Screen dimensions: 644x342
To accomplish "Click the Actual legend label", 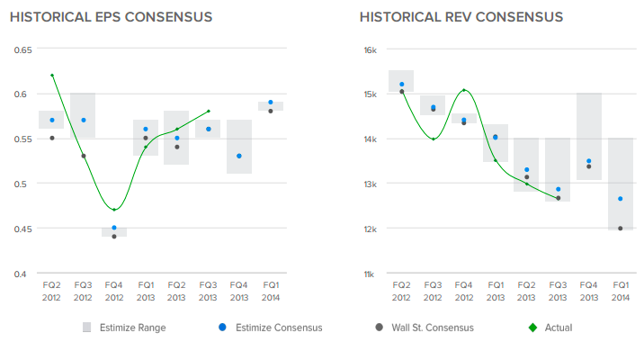I will coord(559,328).
